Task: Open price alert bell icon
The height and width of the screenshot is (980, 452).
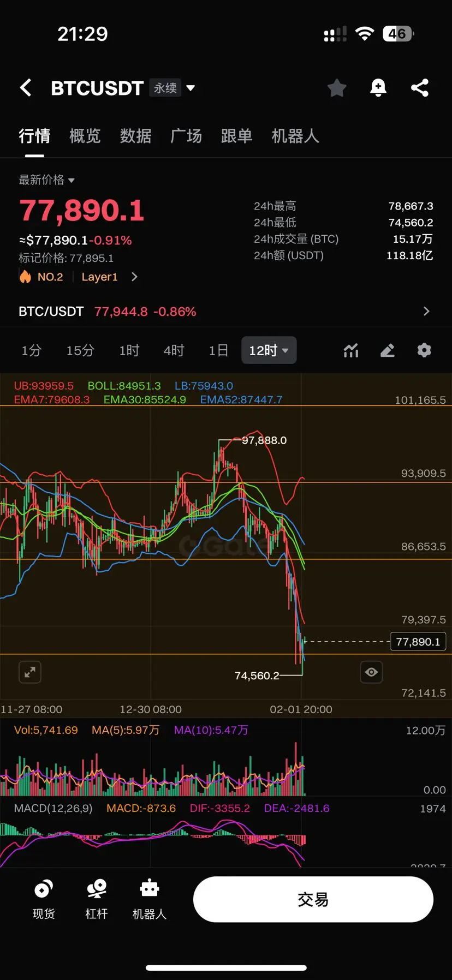Action: tap(378, 87)
